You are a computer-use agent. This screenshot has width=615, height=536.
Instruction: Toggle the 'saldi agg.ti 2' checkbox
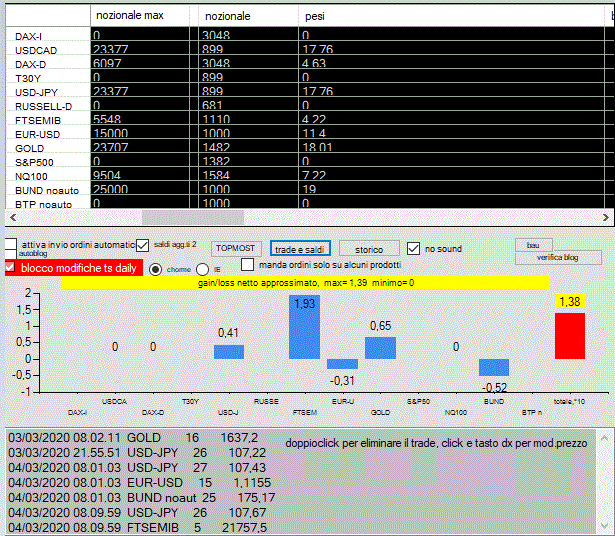tap(142, 245)
